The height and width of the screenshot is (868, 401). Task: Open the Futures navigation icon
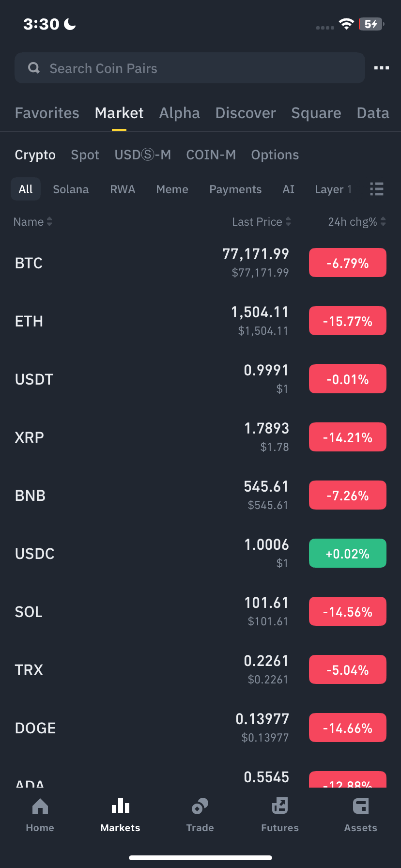[280, 806]
